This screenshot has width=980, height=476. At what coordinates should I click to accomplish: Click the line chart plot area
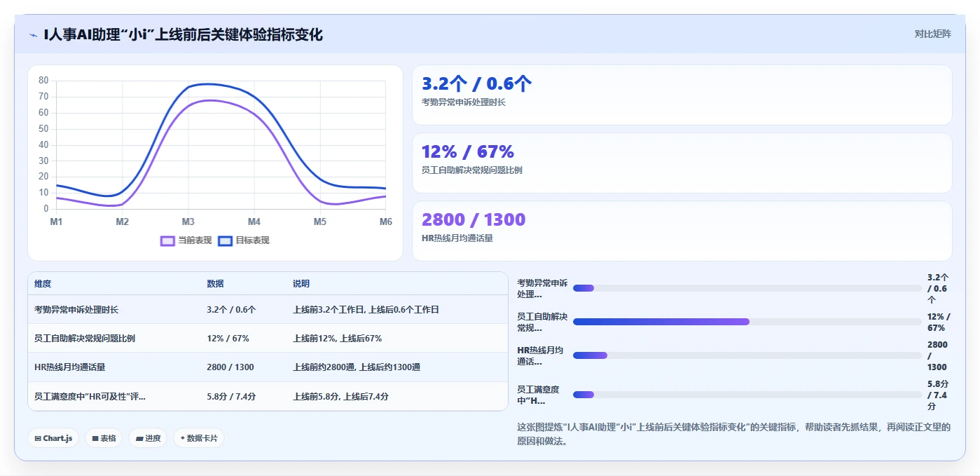click(x=221, y=144)
